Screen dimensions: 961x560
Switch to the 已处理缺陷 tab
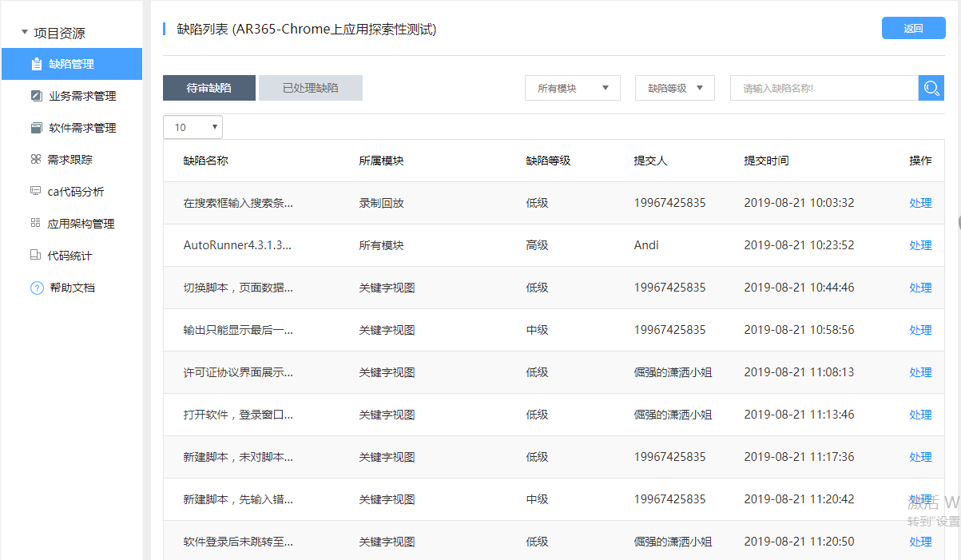point(310,88)
